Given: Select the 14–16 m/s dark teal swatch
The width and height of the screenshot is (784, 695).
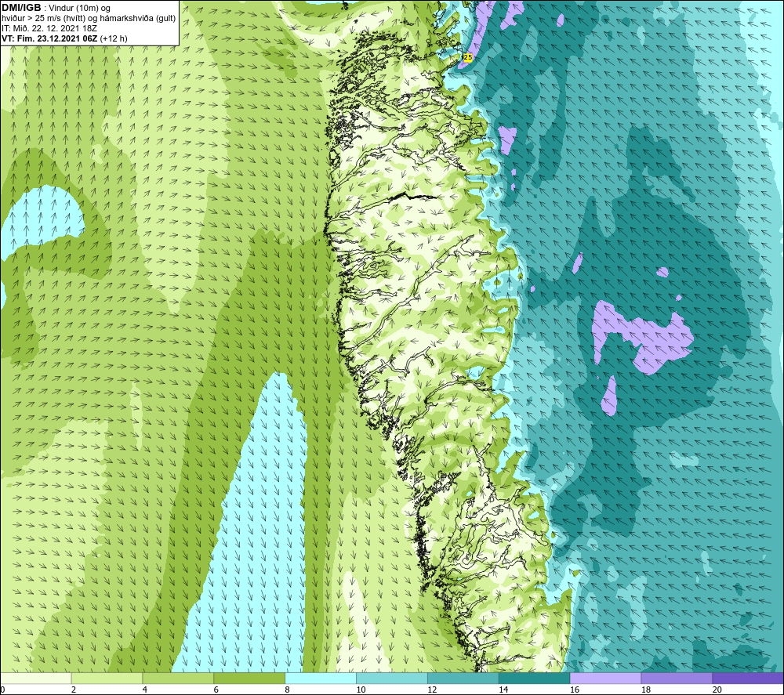Looking at the screenshot, I should coord(535,678).
